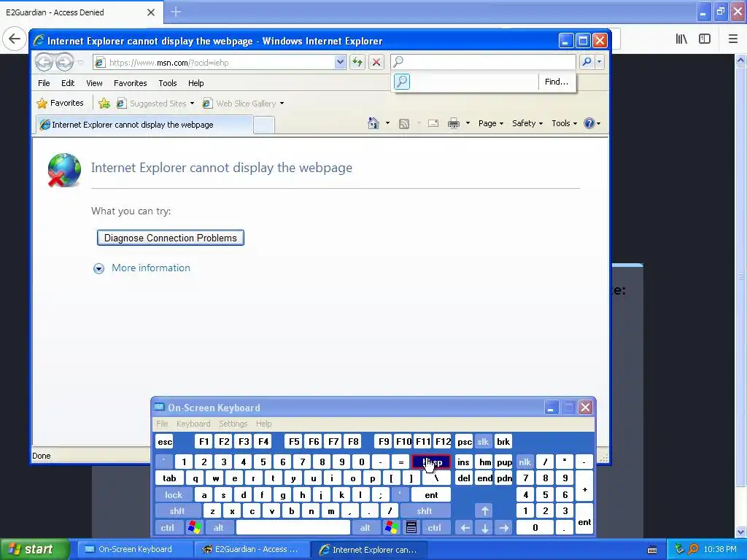Toggle the left ctrl key
The image size is (747, 560).
167,528
